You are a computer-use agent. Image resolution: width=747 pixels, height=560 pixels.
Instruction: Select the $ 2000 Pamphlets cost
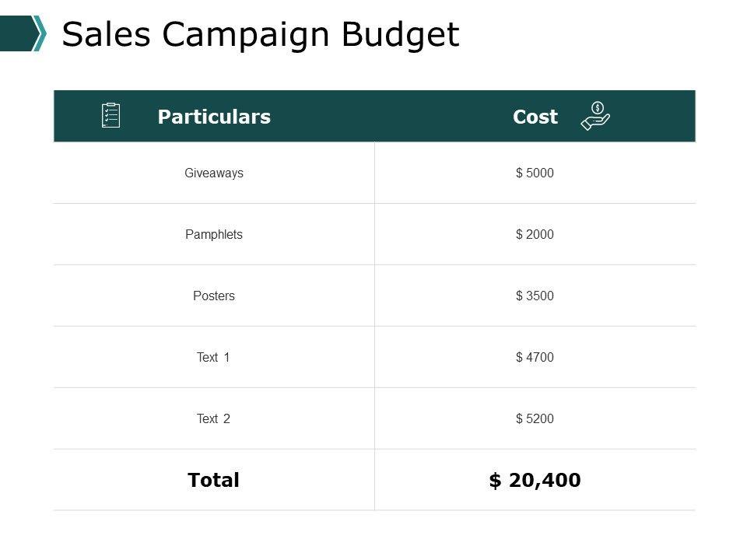(535, 234)
